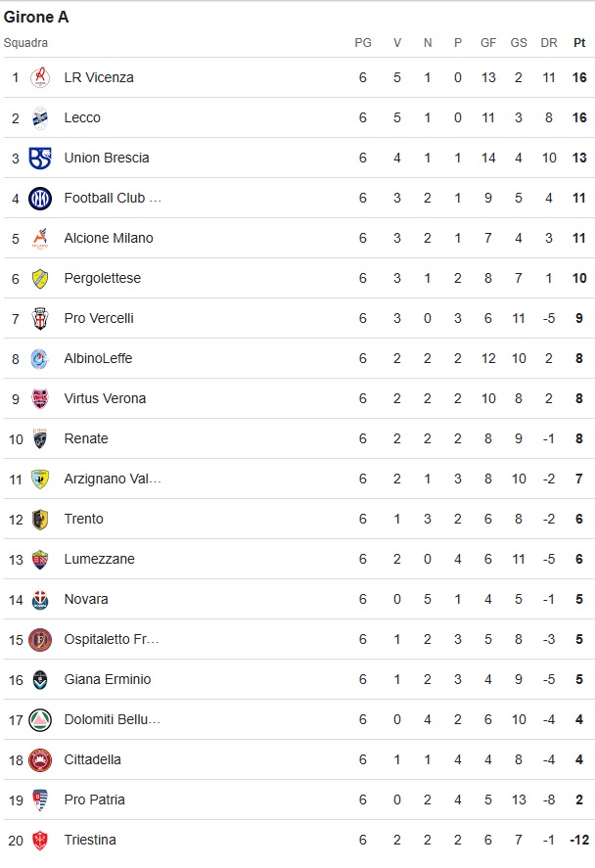Click the DR column header
This screenshot has height=868, width=595.
point(548,43)
